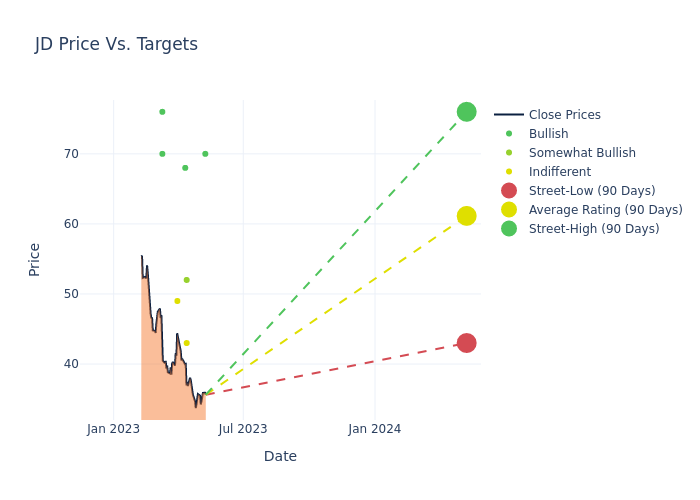This screenshot has width=700, height=500.
Task: Select the bullish dot at price 68
Action: pos(185,168)
